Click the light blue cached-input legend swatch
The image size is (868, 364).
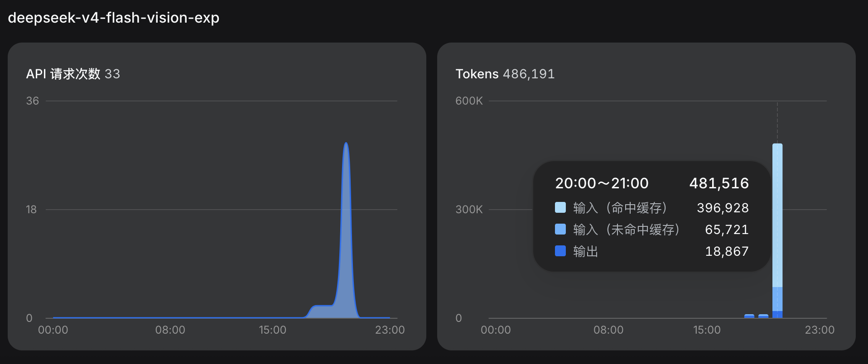pos(560,207)
